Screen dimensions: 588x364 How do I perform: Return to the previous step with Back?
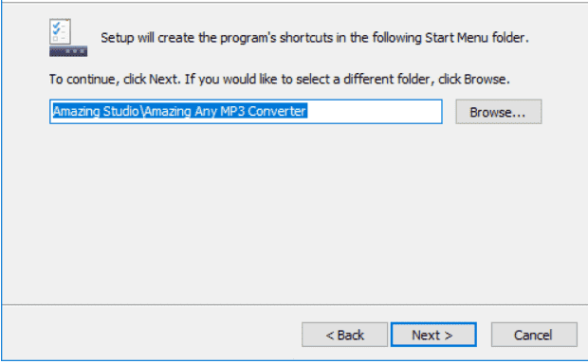344,335
